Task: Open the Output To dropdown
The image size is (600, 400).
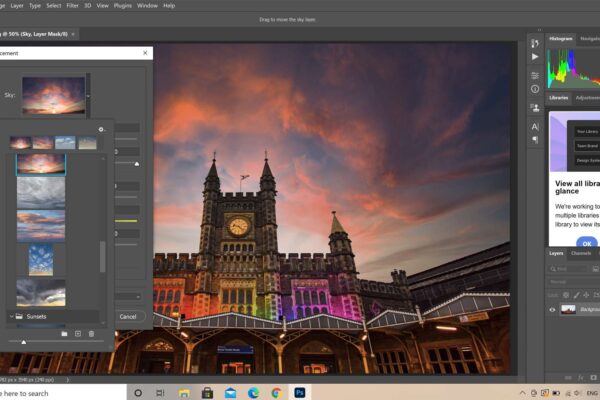Action: 128,296
